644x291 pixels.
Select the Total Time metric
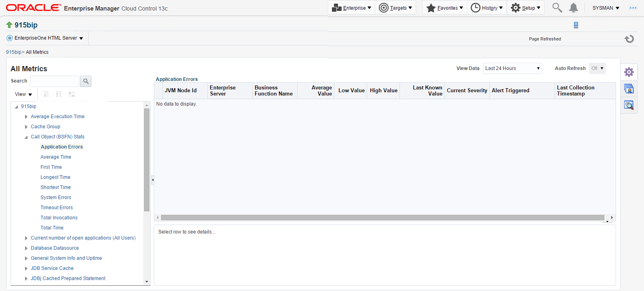pos(52,228)
